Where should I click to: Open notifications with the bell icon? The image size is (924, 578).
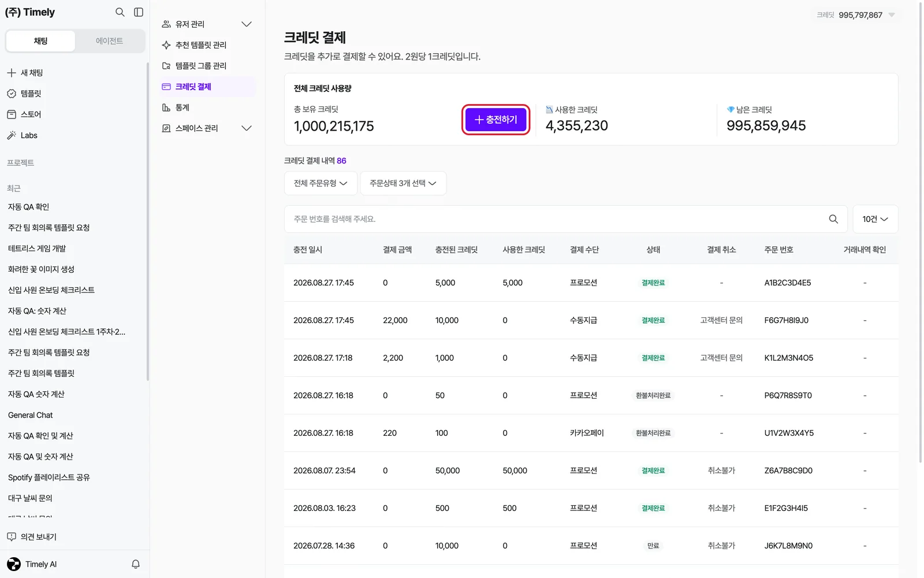point(136,564)
